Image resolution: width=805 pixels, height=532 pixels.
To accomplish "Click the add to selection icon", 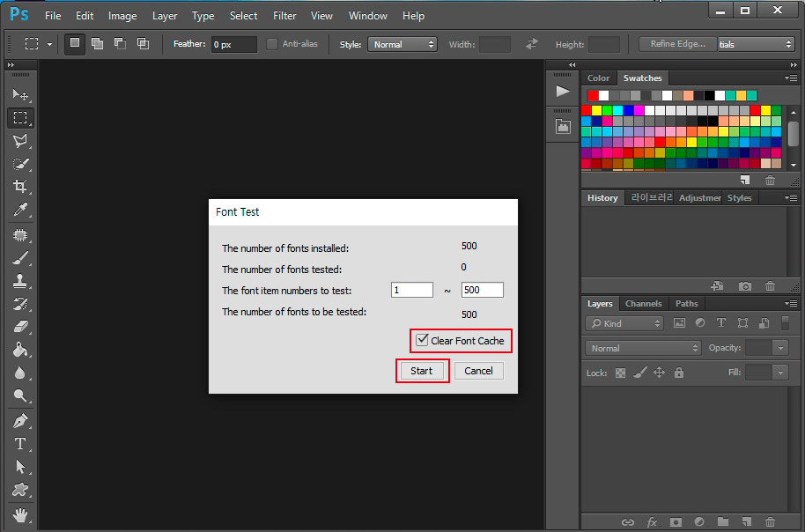I will pyautogui.click(x=97, y=44).
